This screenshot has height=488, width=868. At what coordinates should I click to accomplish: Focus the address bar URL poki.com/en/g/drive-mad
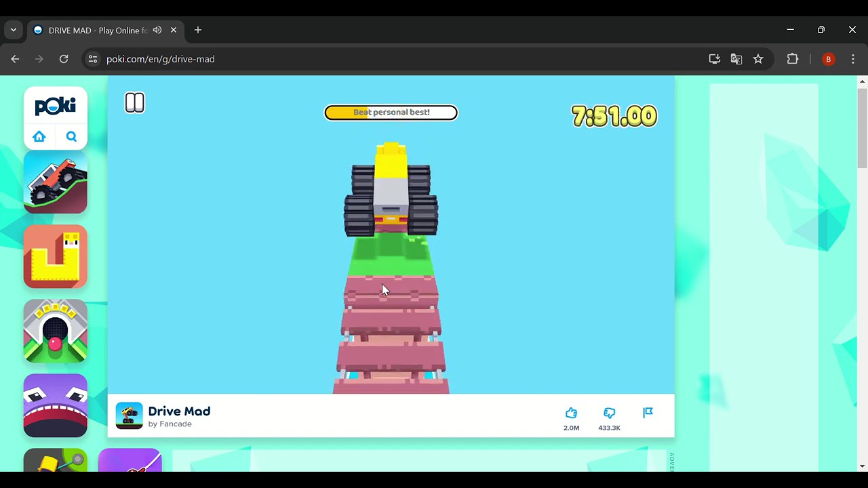tap(161, 59)
